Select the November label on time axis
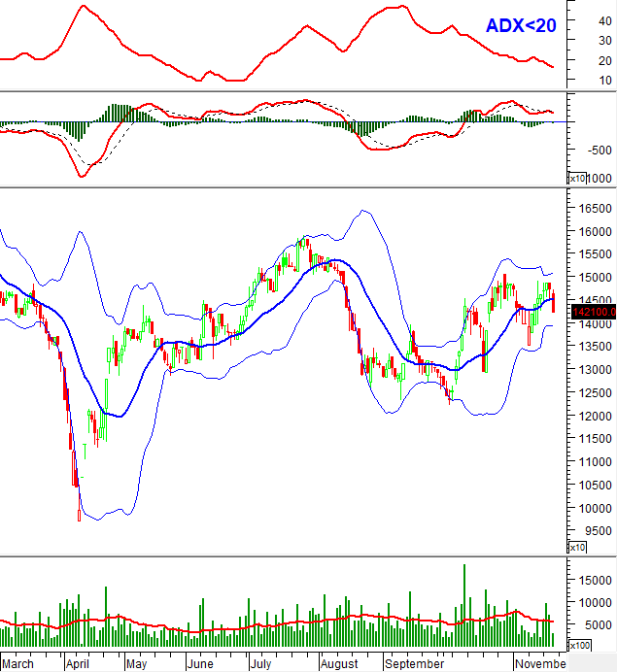617x672 pixels. click(x=540, y=664)
